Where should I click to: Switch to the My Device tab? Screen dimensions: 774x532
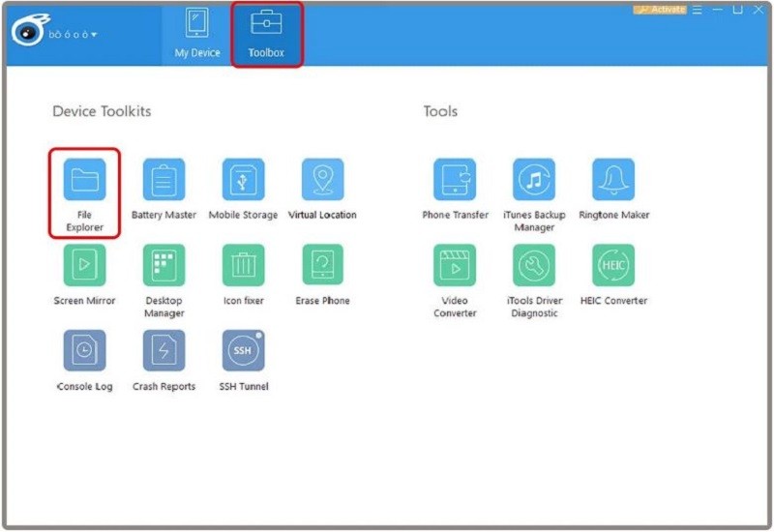coord(197,35)
